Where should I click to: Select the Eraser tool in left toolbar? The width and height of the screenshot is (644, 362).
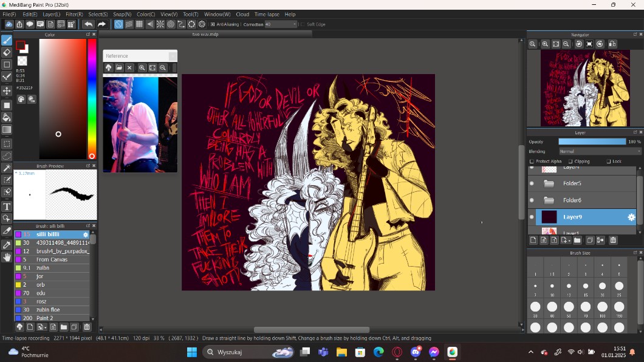point(7,52)
